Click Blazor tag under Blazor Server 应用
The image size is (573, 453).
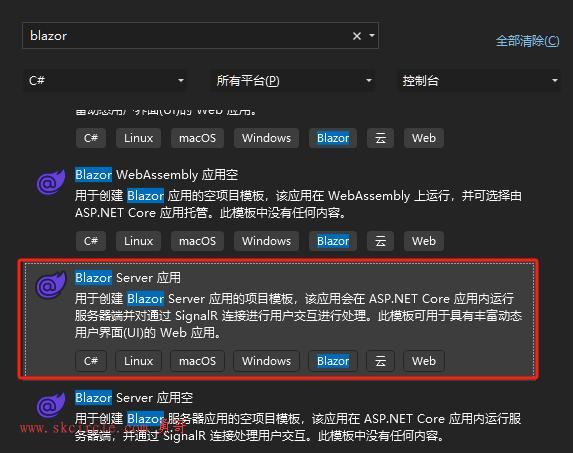(333, 361)
